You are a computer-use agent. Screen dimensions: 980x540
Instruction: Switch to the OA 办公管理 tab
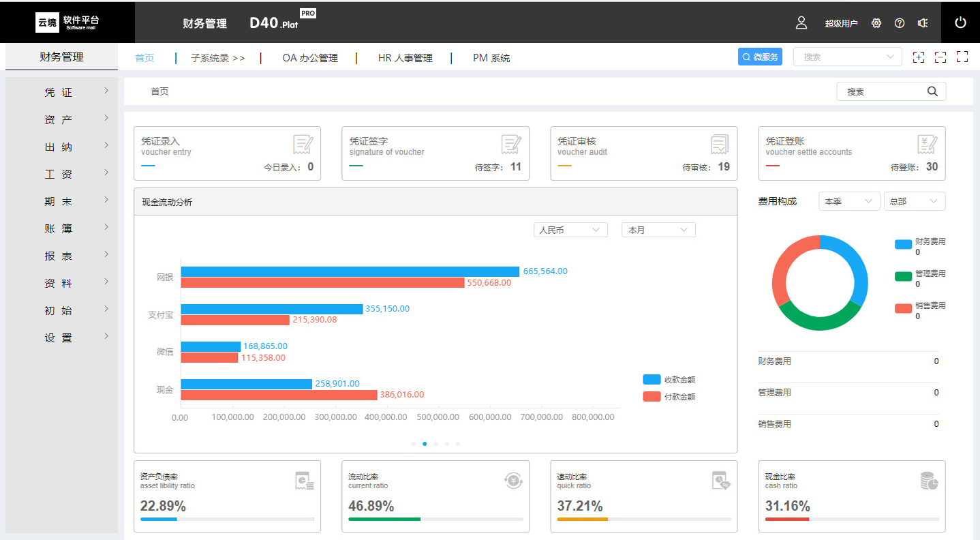[x=309, y=58]
